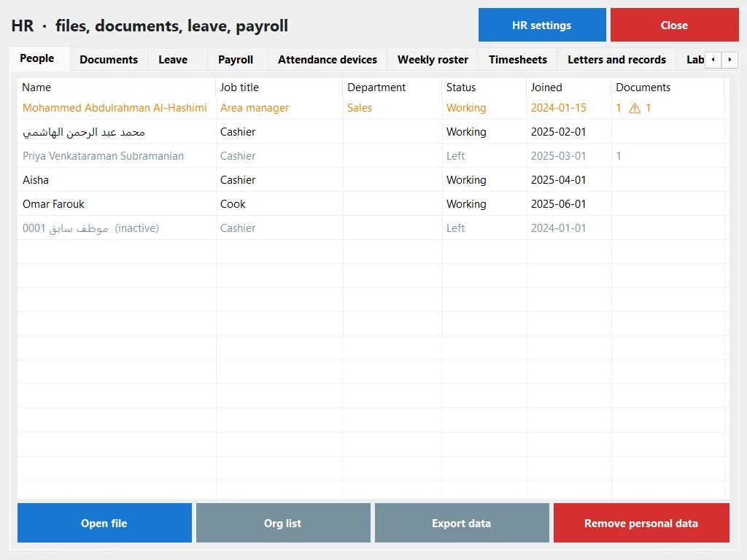This screenshot has height=560, width=747.
Task: Select the Aisha employee row
Action: [x=373, y=180]
